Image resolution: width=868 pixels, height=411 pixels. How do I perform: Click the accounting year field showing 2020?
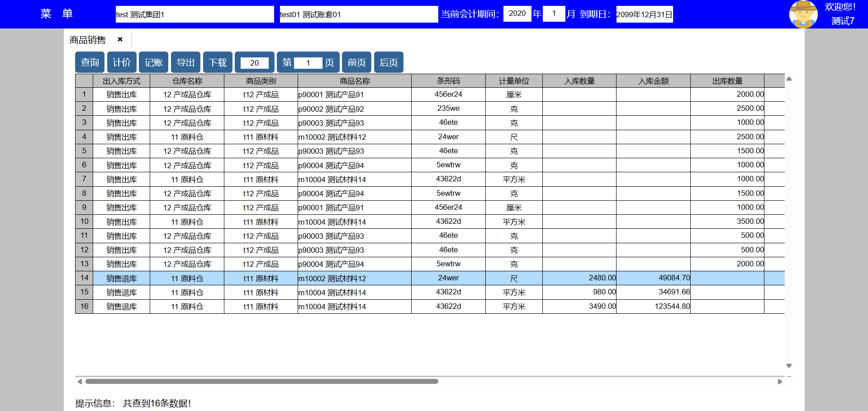[x=517, y=14]
